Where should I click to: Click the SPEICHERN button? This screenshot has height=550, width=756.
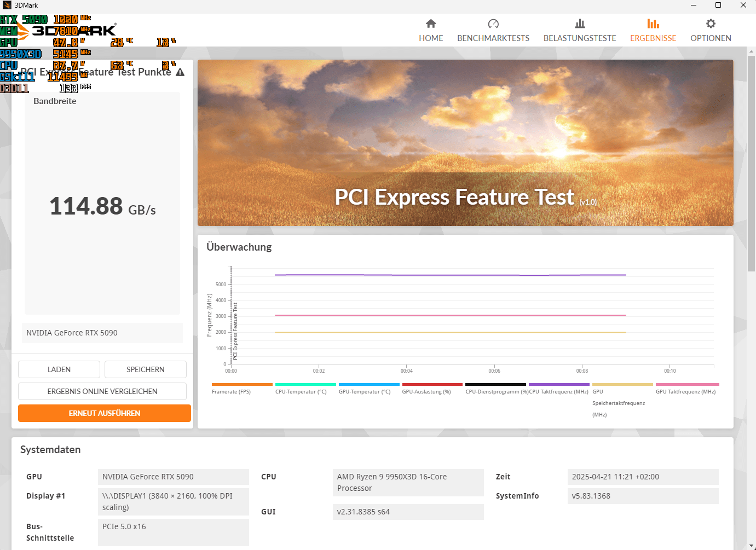tap(146, 369)
